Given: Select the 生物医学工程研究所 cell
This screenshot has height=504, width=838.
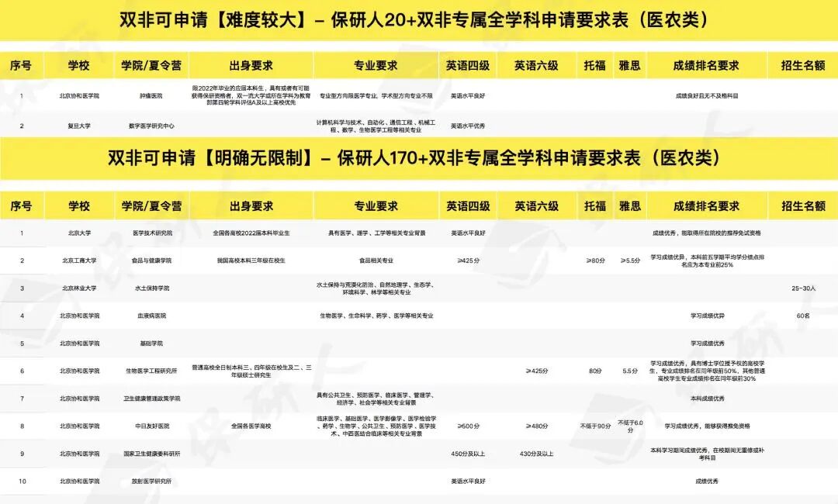Looking at the screenshot, I should (x=152, y=371).
